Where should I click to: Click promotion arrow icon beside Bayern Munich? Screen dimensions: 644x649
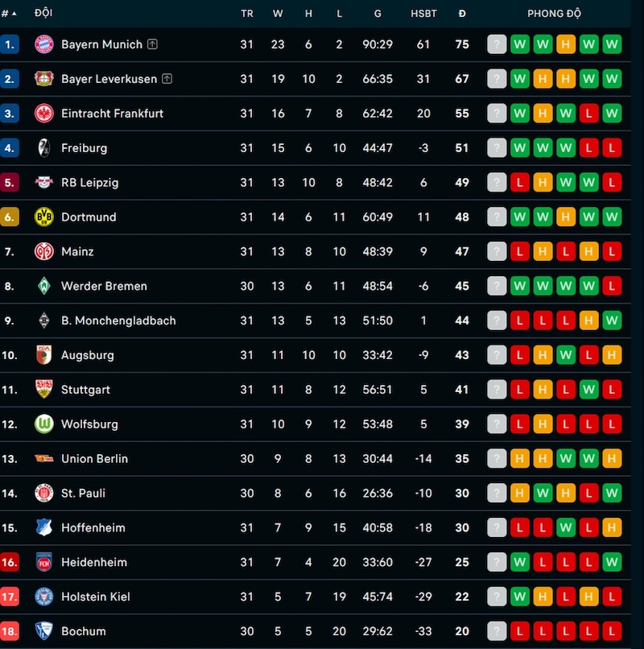[152, 43]
